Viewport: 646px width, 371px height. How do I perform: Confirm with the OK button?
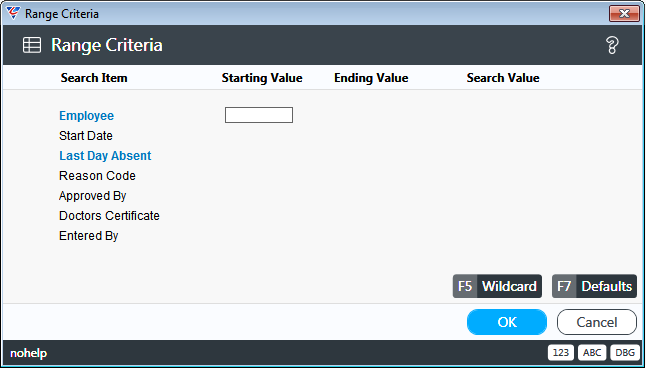click(507, 322)
